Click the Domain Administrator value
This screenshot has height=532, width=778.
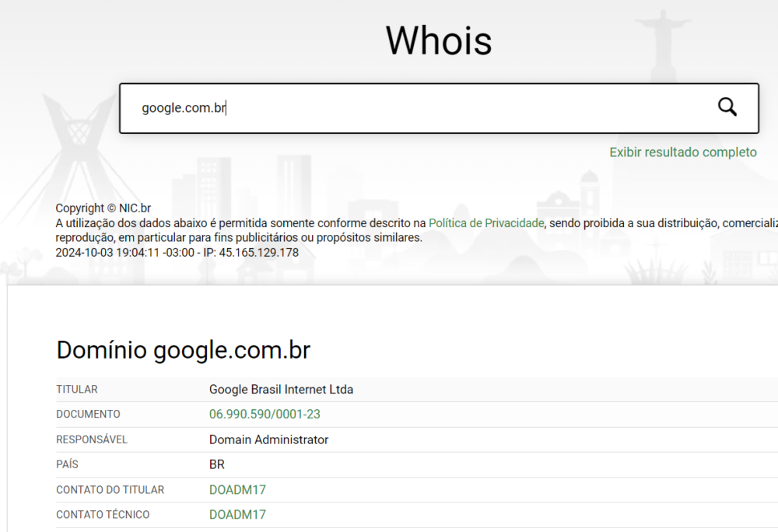pos(268,439)
